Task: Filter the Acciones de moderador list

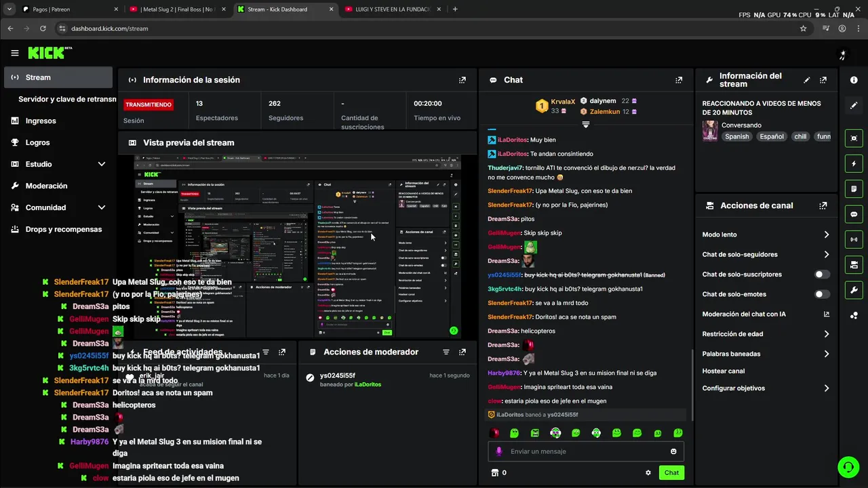Action: (x=446, y=352)
